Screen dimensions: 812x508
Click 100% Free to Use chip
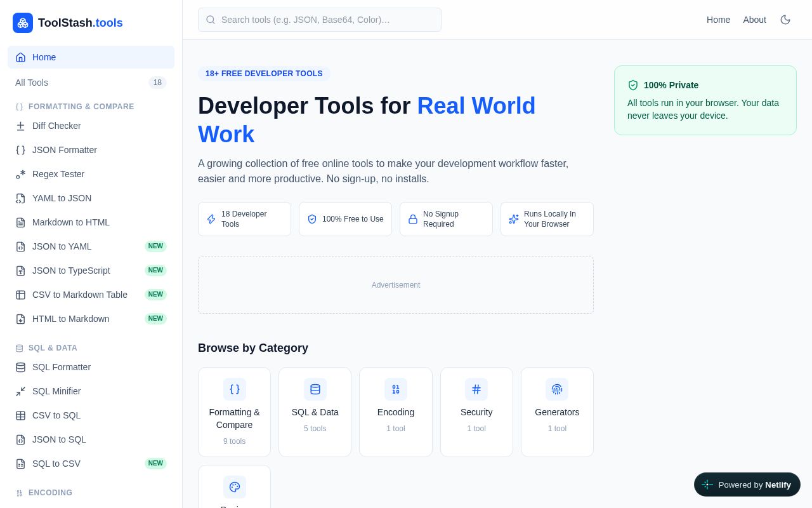click(x=345, y=219)
